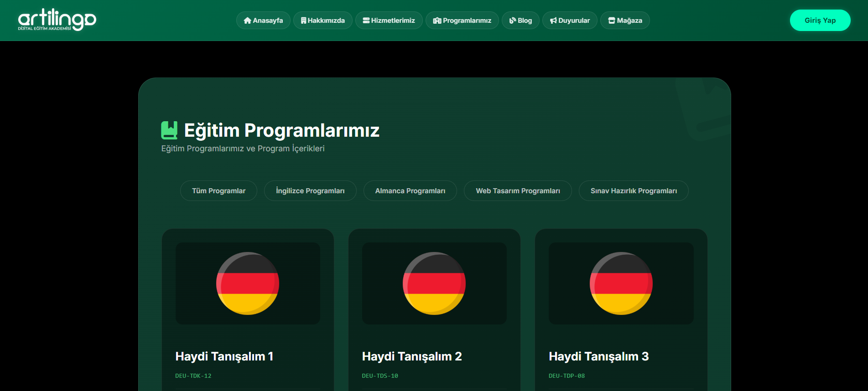Click course code DEU-TDK-12

click(193, 376)
